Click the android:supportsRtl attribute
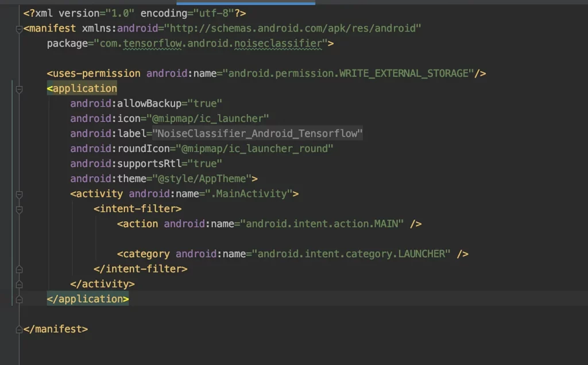Screen dimensions: 588x365 [126, 164]
